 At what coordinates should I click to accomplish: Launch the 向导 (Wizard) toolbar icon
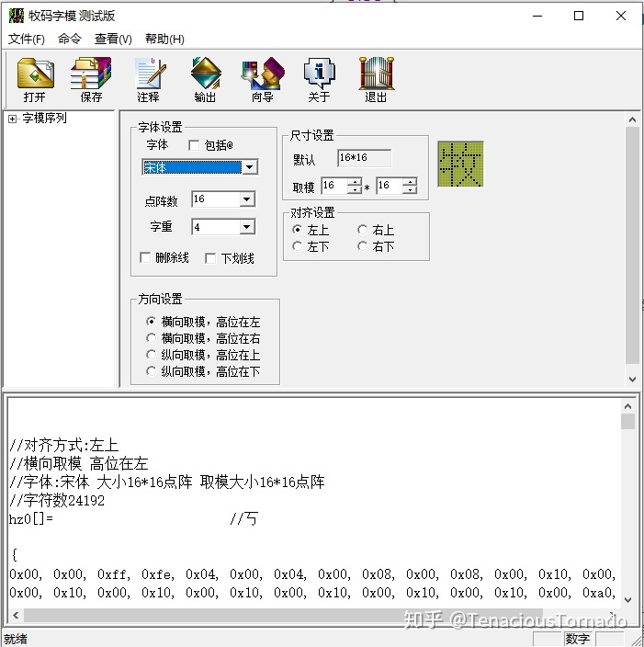point(263,80)
